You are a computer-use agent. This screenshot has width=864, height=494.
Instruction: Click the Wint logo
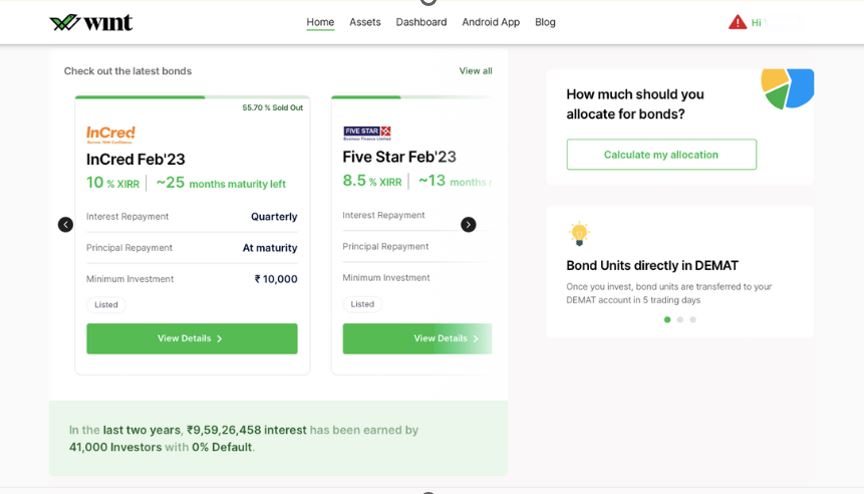pyautogui.click(x=91, y=23)
